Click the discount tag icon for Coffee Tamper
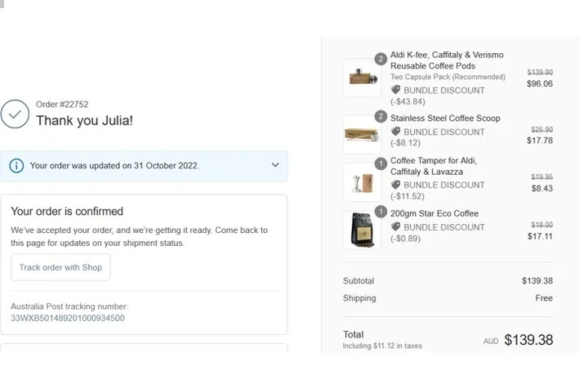The image size is (588, 389). pos(395,185)
